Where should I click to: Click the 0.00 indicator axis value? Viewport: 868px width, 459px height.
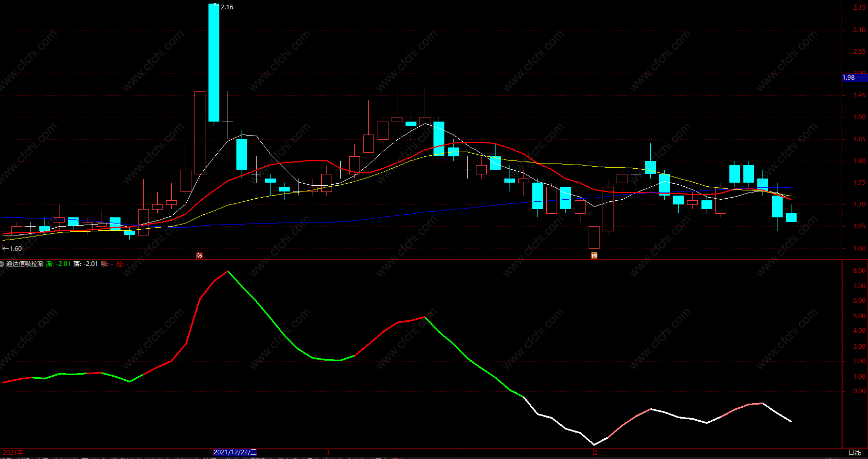859,391
